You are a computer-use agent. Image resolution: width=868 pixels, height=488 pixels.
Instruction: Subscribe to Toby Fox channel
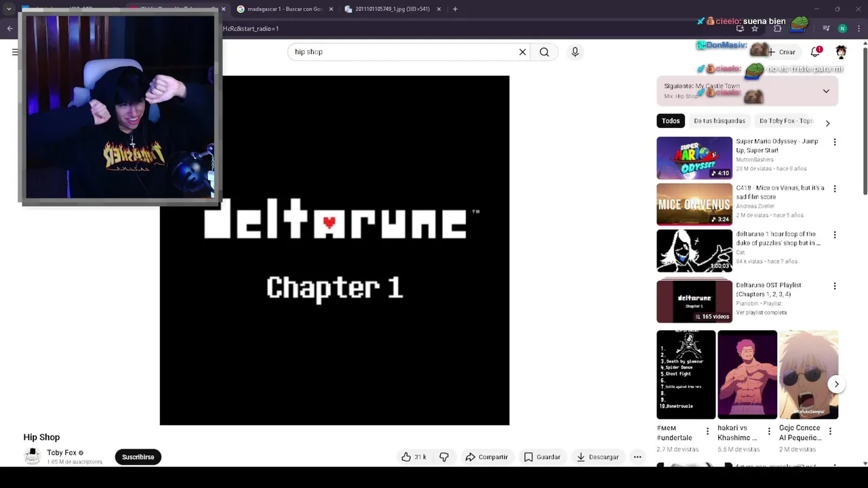coord(138,457)
